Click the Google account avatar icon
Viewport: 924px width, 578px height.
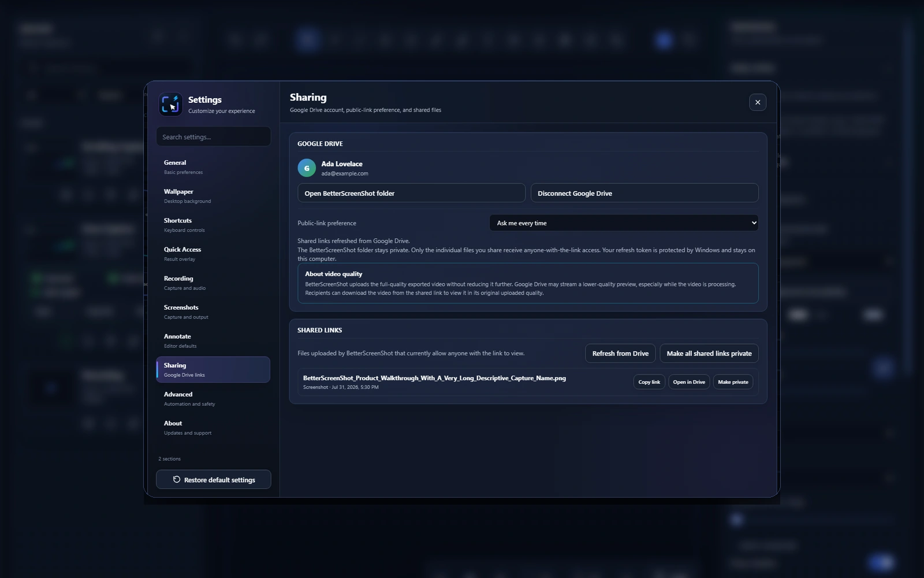(307, 168)
